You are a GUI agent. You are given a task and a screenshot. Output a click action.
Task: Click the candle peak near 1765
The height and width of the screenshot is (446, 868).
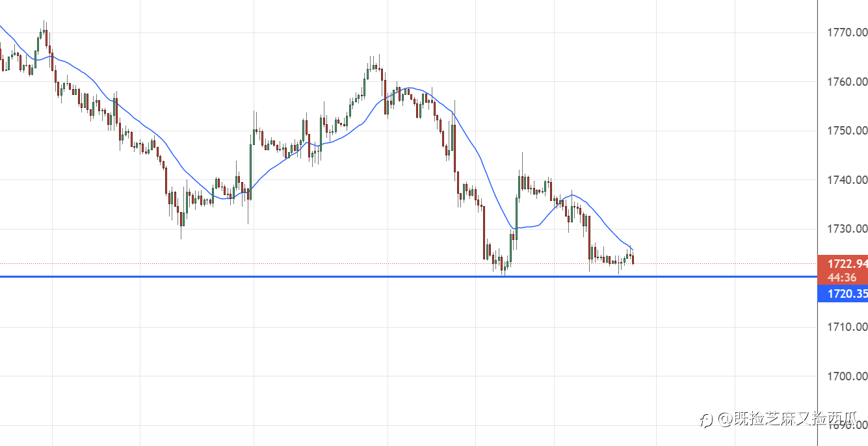(373, 66)
